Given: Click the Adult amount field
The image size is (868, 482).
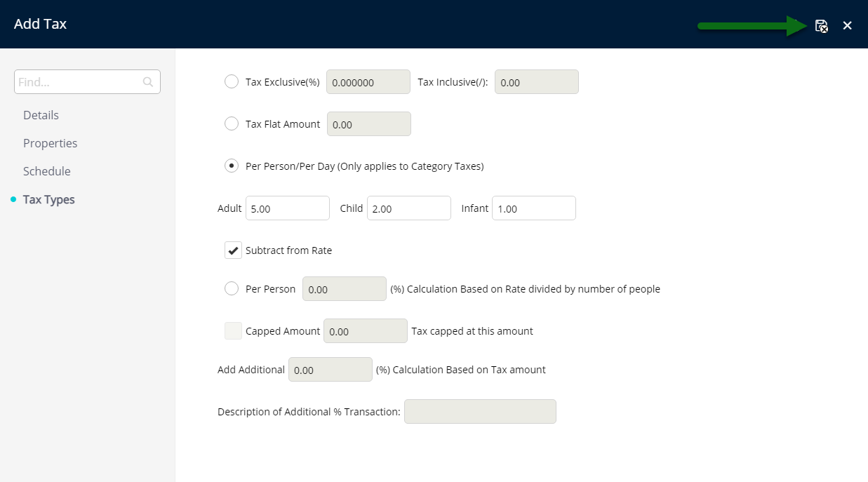Looking at the screenshot, I should tap(288, 208).
